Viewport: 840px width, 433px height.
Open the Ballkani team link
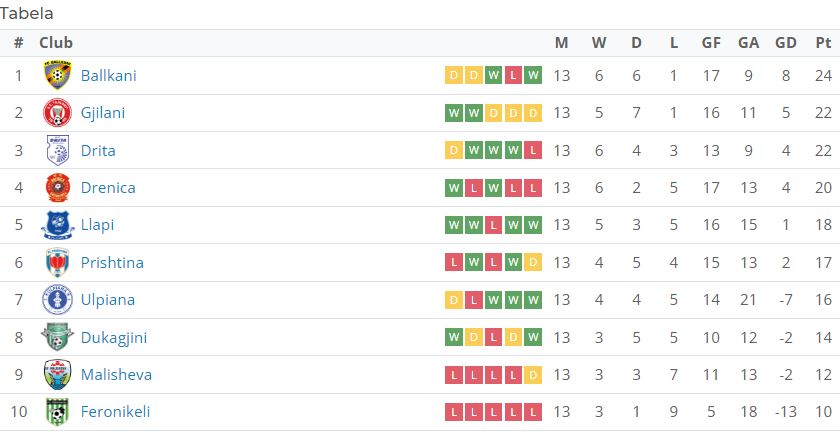click(x=109, y=76)
